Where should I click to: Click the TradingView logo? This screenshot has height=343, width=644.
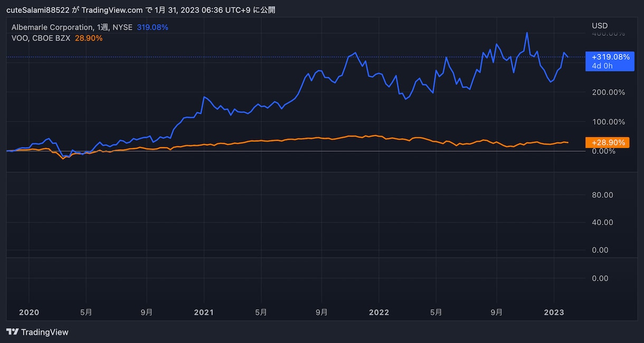click(37, 332)
